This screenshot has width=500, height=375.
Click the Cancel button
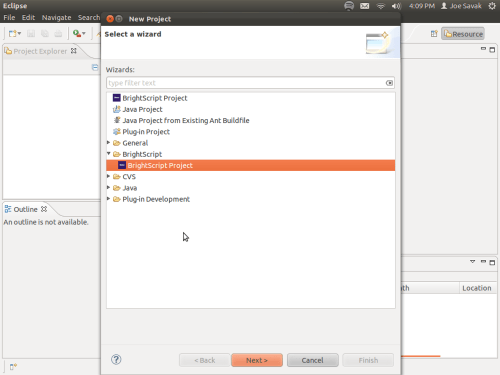click(x=312, y=360)
